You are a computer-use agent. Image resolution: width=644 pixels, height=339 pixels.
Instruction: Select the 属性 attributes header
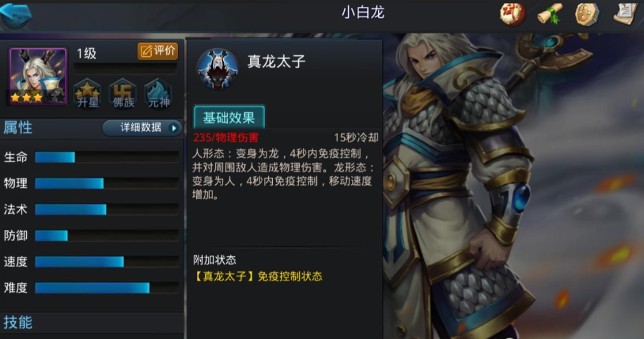coord(18,127)
